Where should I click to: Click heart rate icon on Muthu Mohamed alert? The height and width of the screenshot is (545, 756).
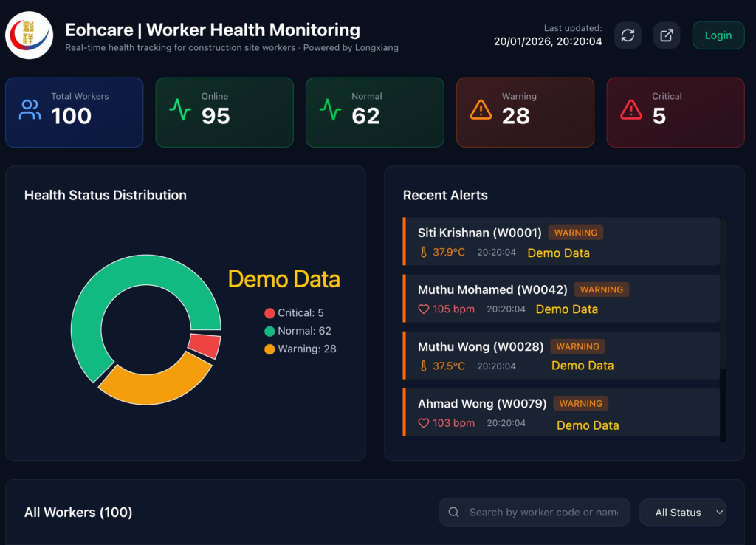click(x=424, y=309)
